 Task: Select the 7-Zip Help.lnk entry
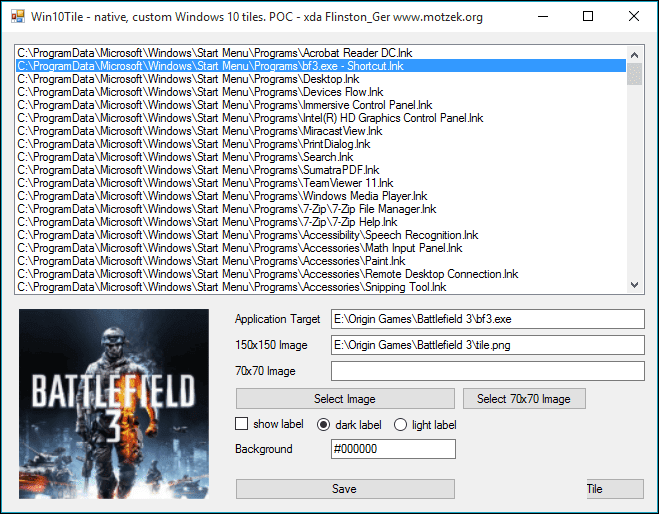[x=321, y=222]
